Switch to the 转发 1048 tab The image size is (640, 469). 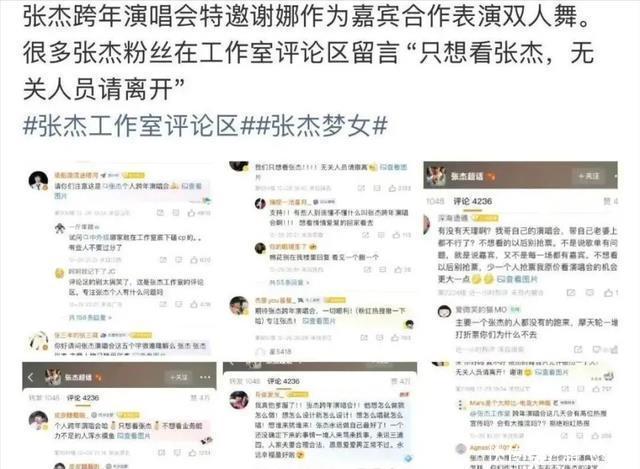(44, 398)
